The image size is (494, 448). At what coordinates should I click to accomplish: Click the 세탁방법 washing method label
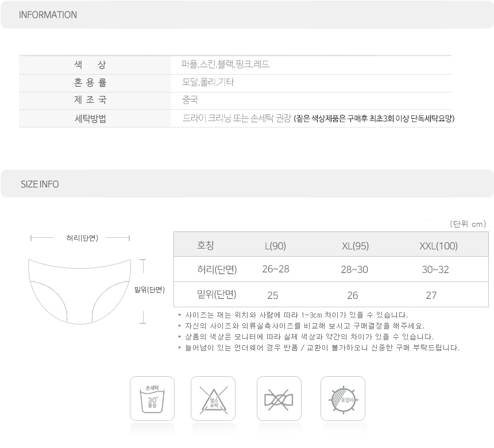pos(90,118)
